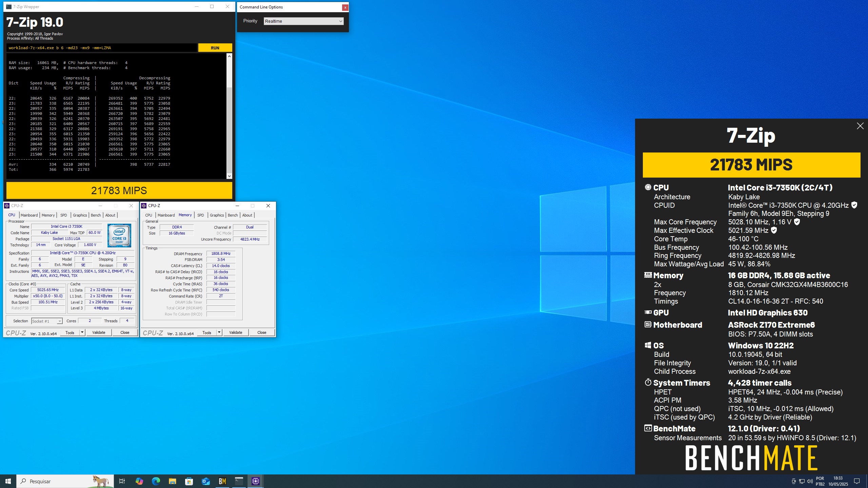Close the BenchMate 7-Zip result panel
The height and width of the screenshot is (488, 868).
click(860, 126)
